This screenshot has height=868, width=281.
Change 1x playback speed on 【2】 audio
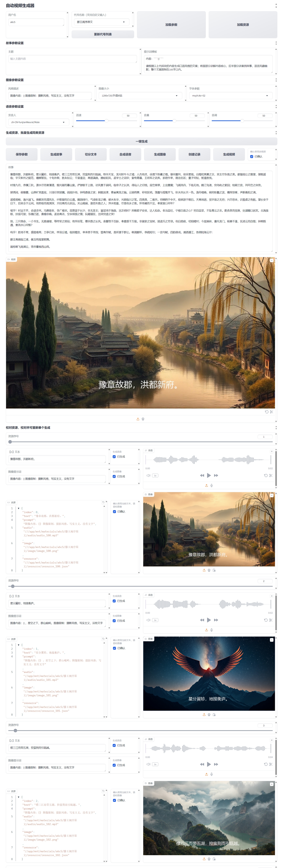click(155, 764)
